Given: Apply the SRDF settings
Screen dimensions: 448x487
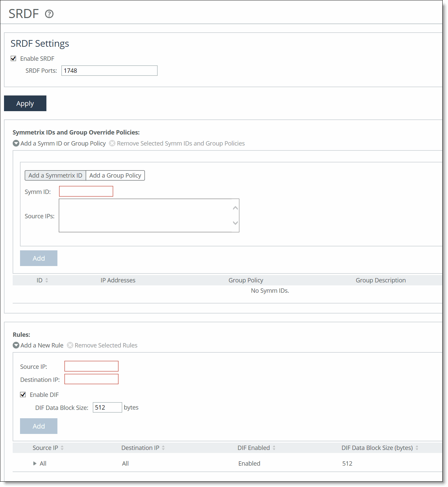Looking at the screenshot, I should [25, 103].
